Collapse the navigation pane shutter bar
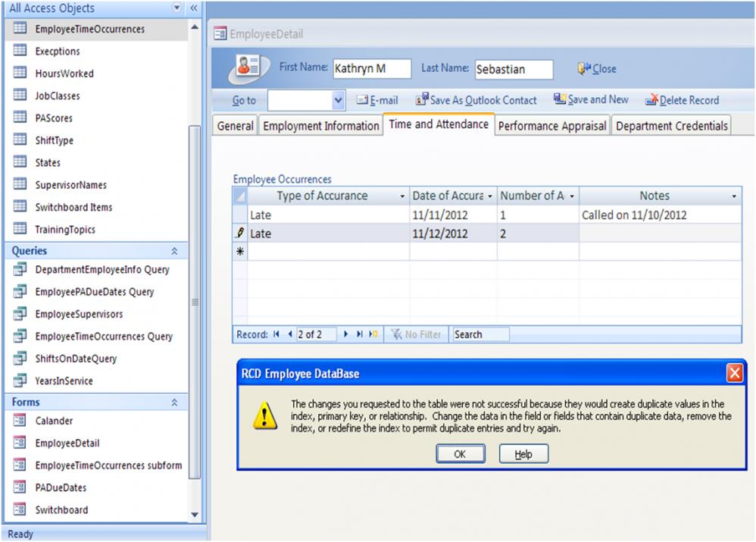This screenshot has height=542, width=756. [194, 8]
